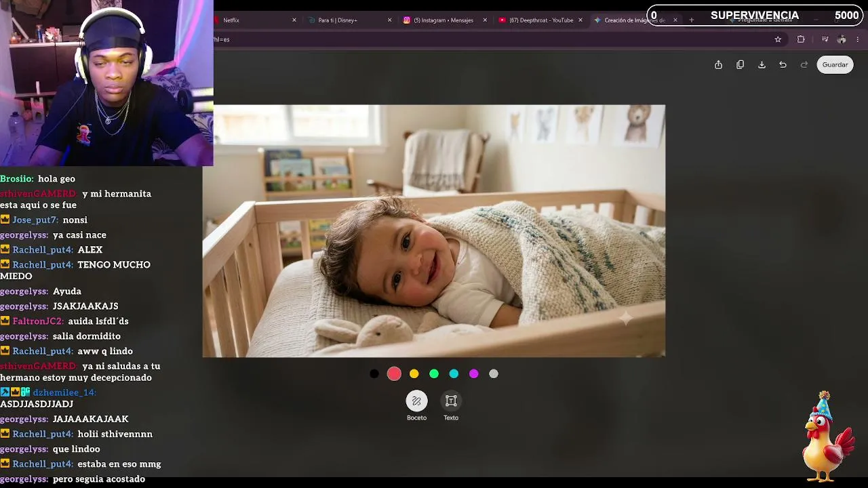868x488 pixels.
Task: Click the chat message "estaba en eso mmg"
Action: coord(119,464)
